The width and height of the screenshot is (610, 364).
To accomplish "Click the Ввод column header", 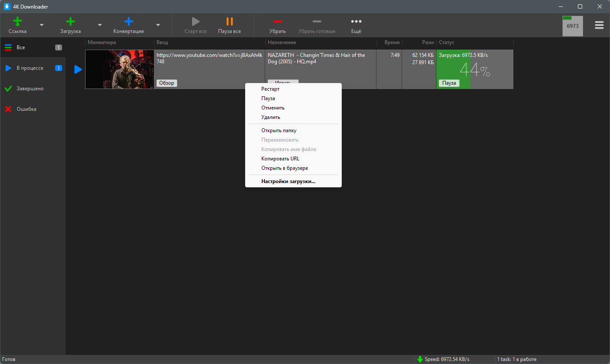I will [210, 42].
